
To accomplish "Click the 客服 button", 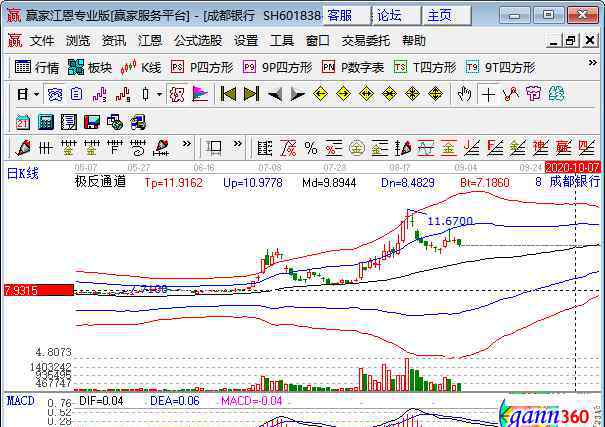I will (346, 15).
